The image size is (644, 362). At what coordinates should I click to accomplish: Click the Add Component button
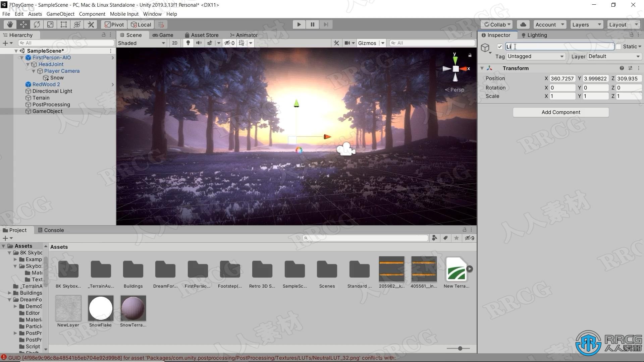click(560, 112)
